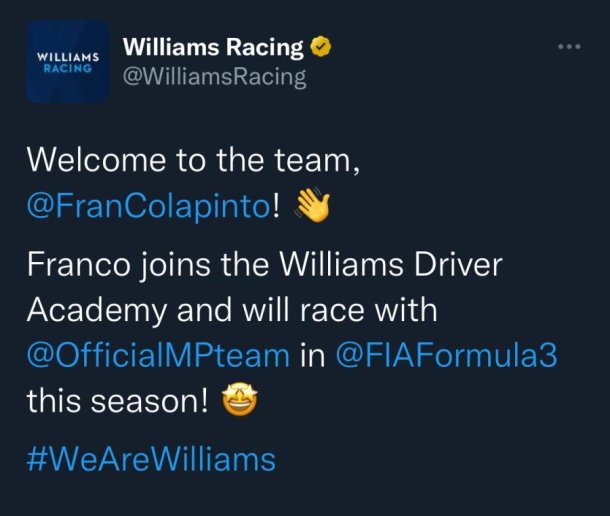The image size is (610, 516).
Task: Open the #WeAreWilliams hashtag
Action: (x=151, y=460)
